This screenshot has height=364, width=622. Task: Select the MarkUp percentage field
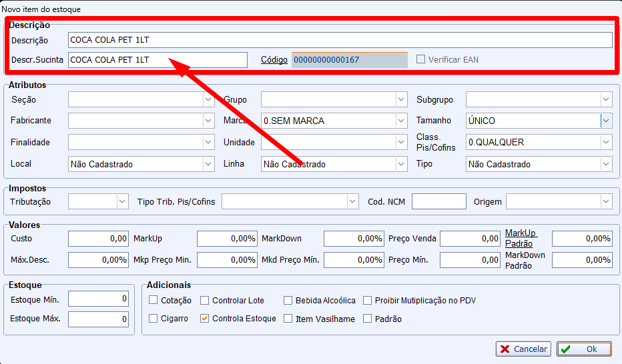coord(228,239)
